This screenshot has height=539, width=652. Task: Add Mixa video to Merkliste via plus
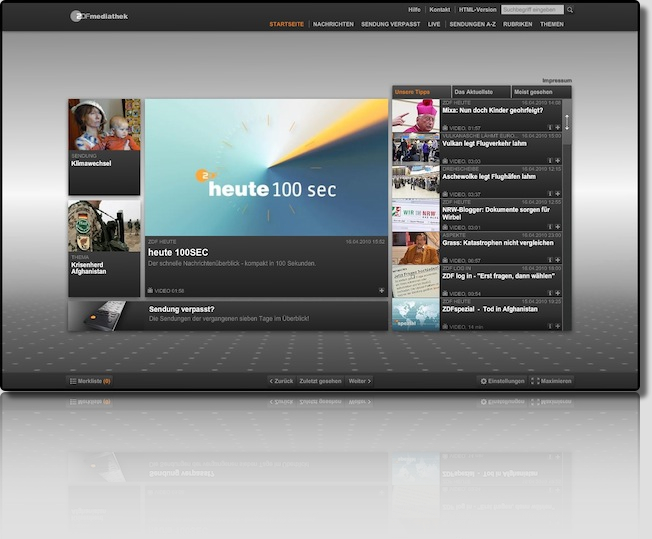click(558, 127)
